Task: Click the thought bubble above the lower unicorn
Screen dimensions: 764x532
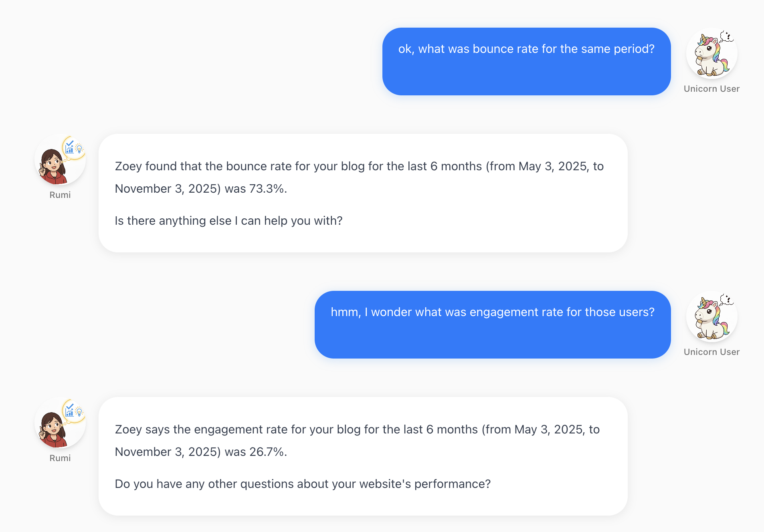Action: (x=726, y=300)
